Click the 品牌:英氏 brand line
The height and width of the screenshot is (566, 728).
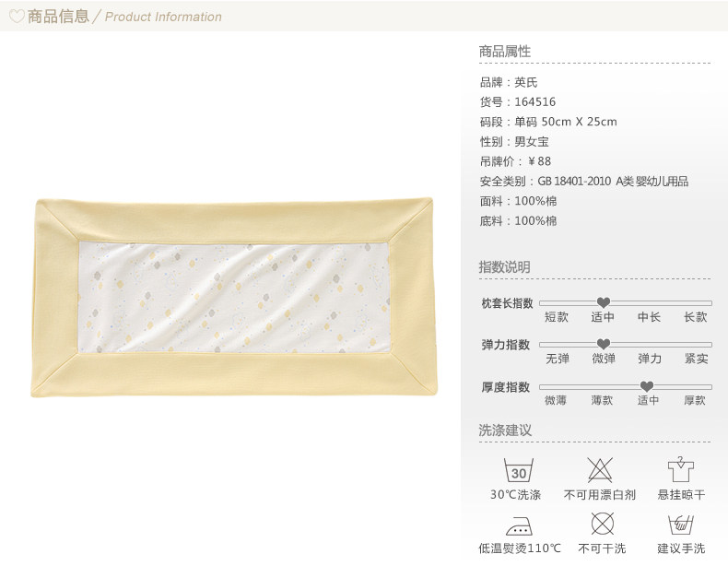pos(509,83)
